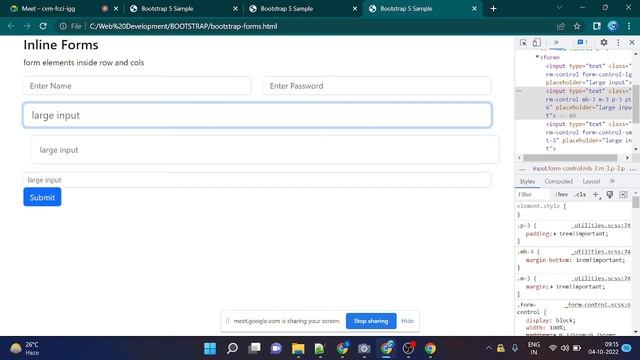This screenshot has height=360, width=640.
Task: Click Stop sharing button
Action: (371, 321)
